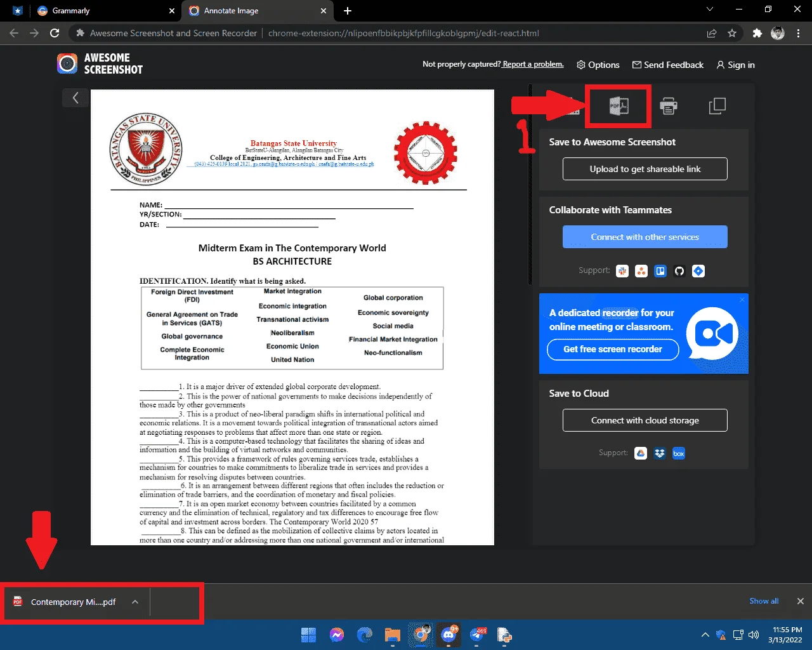This screenshot has height=650, width=812.
Task: Show all downloads
Action: click(x=764, y=601)
